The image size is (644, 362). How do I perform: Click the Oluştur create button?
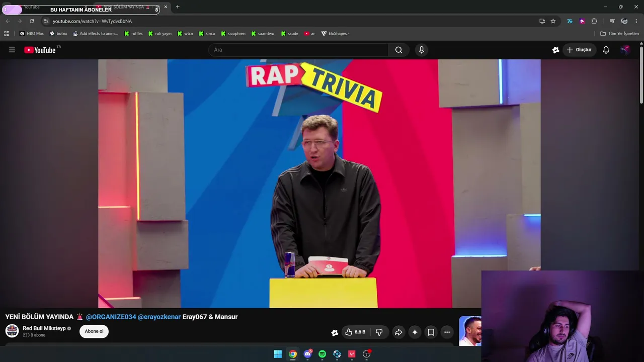[x=579, y=50]
